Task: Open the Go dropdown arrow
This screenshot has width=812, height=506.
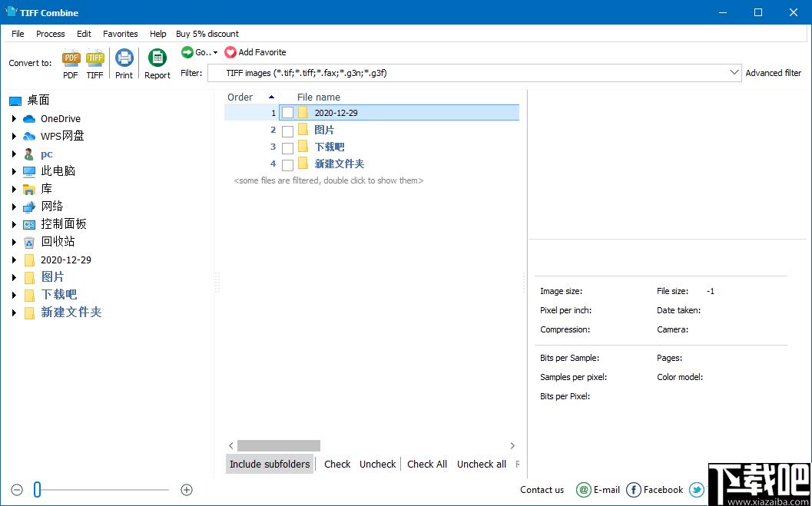Action: click(x=215, y=53)
